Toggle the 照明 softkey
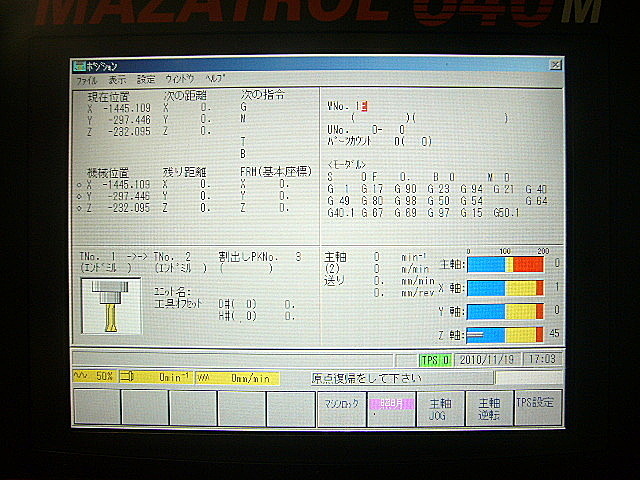640x480 pixels. (x=391, y=408)
